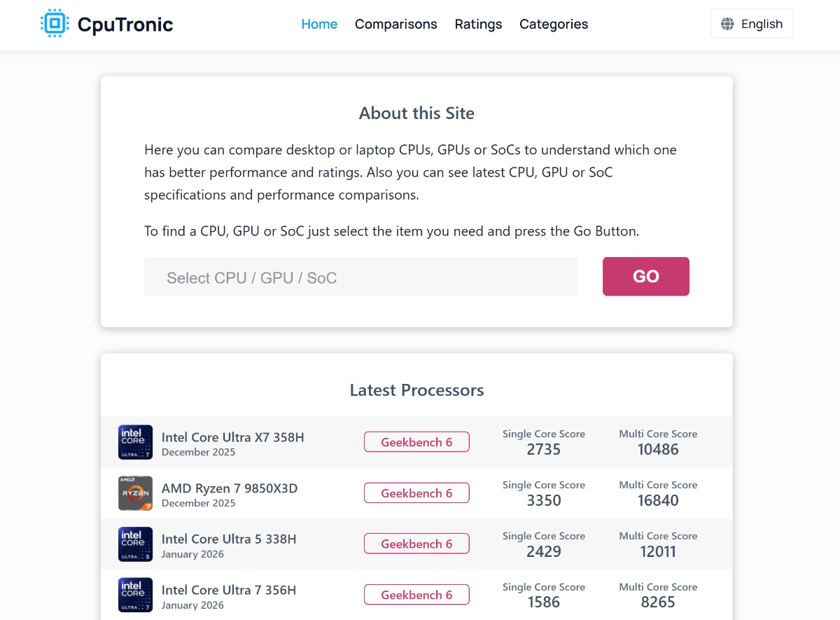Open the Select CPU / GPU / SoC field
Image resolution: width=840 pixels, height=620 pixels.
pos(360,277)
